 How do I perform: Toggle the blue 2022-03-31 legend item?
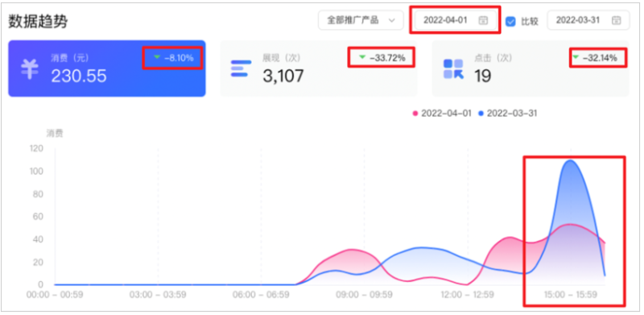pyautogui.click(x=508, y=113)
